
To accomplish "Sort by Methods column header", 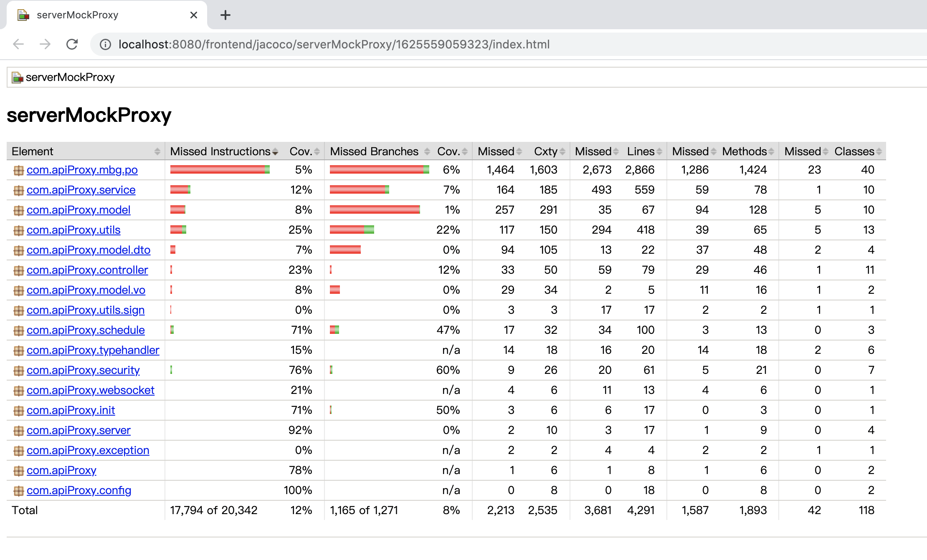I will click(x=745, y=151).
